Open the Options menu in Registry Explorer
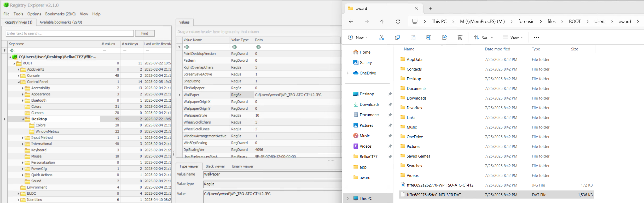The image size is (644, 203). coord(34,14)
